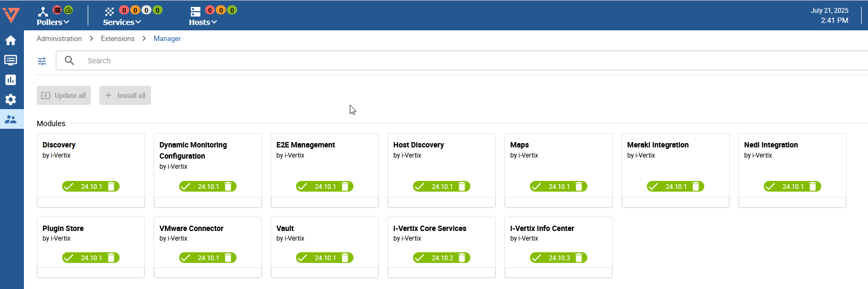Click the Maps checkmark installed icon
This screenshot has height=289, width=868.
coord(536,186)
